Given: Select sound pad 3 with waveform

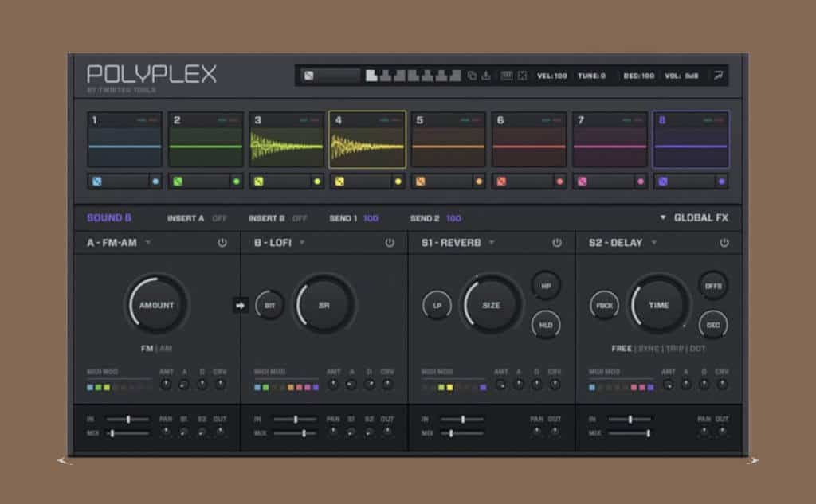Looking at the screenshot, I should 286,139.
